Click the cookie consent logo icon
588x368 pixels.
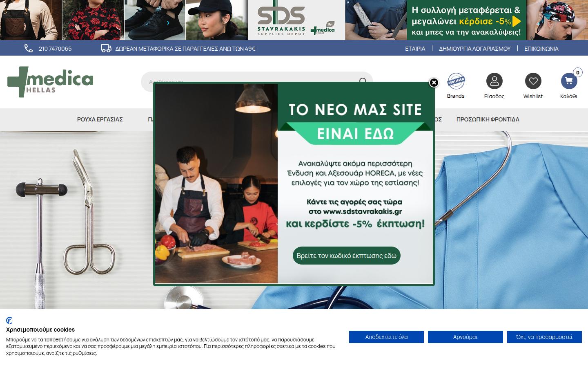coord(9,321)
